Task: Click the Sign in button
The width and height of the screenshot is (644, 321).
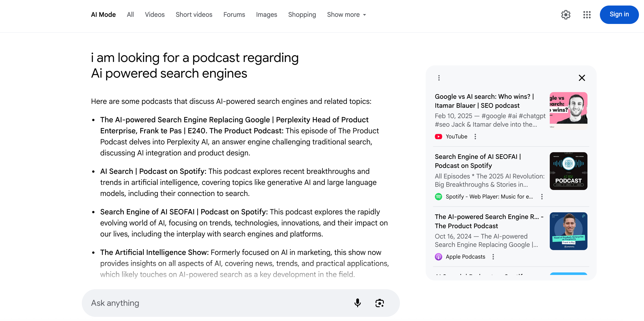Action: click(619, 15)
